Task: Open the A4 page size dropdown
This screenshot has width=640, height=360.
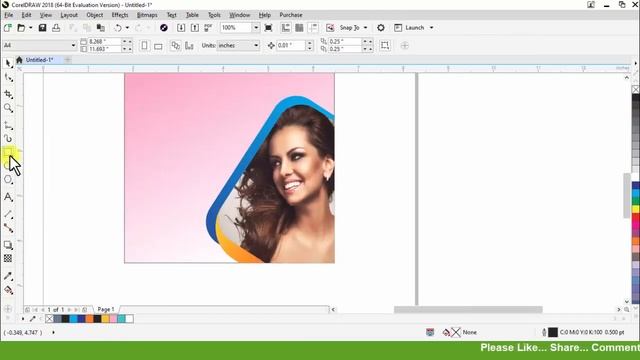Action: [x=73, y=45]
